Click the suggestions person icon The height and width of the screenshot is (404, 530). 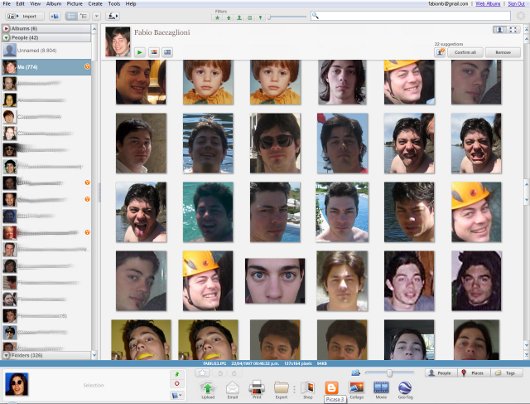[x=440, y=52]
